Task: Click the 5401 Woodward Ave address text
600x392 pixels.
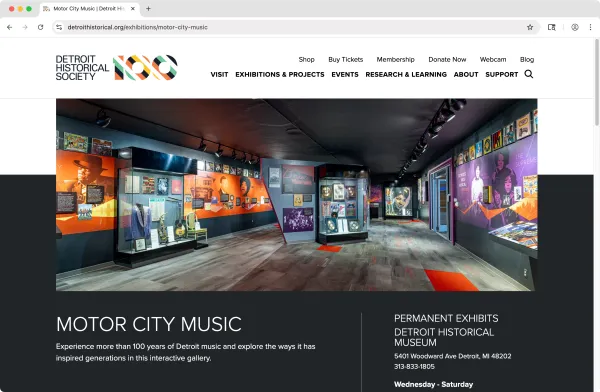Action: pyautogui.click(x=453, y=356)
